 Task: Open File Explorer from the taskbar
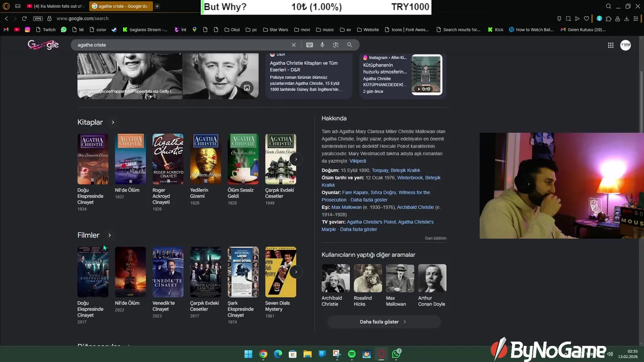pos(307,354)
